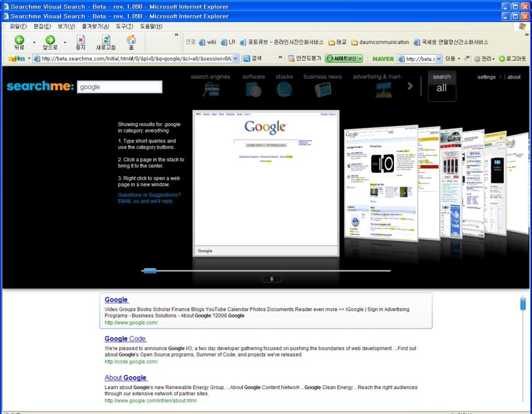Image resolution: width=532 pixels, height=414 pixels.
Task: Open the forward button history dropdown arrow
Action: pos(65,42)
